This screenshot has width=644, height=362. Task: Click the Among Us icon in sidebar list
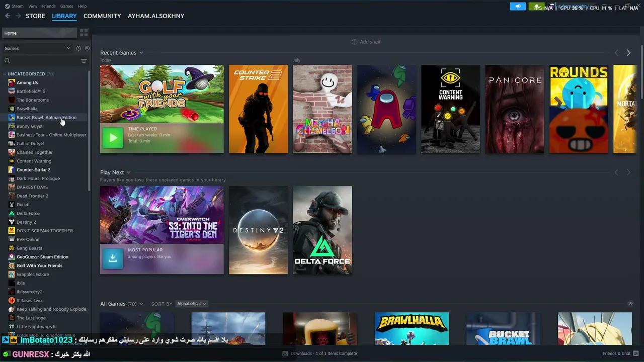[x=12, y=82]
